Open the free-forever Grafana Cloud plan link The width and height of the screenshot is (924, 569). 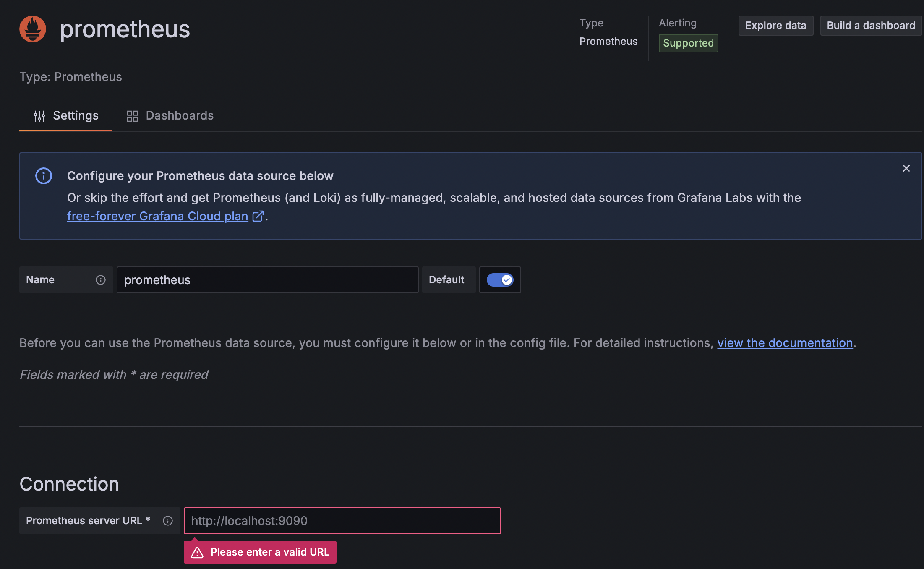[x=158, y=216]
